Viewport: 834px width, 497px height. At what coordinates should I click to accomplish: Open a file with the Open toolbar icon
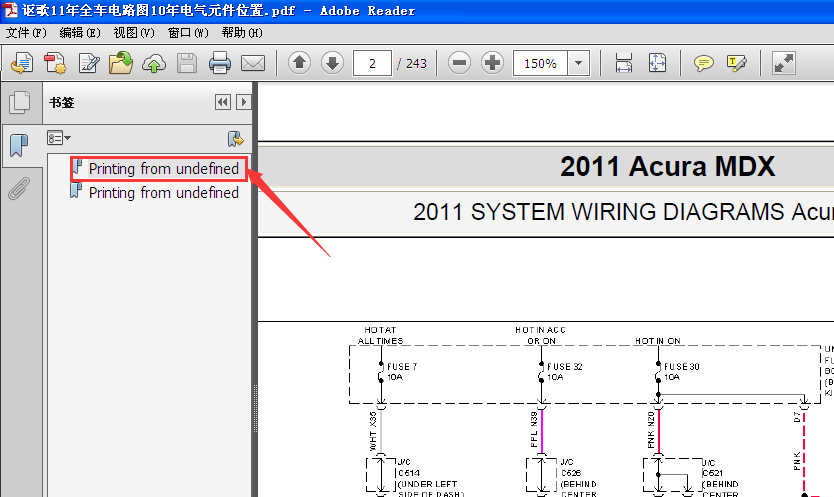[x=22, y=63]
